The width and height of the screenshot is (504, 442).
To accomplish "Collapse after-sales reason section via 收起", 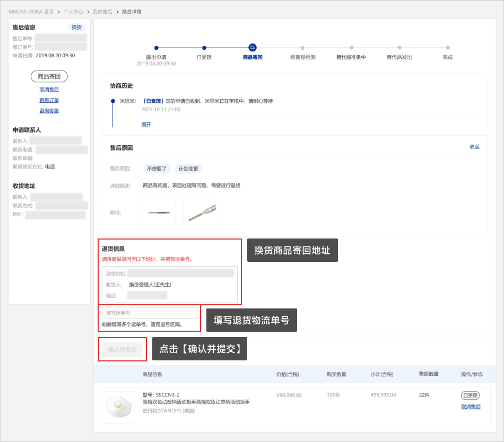I will [474, 147].
